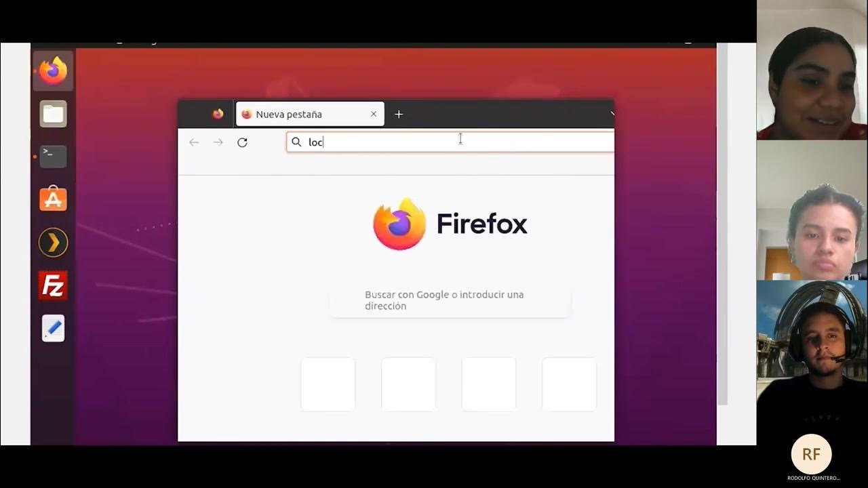Select the Nueva pestaña tab

click(x=310, y=115)
